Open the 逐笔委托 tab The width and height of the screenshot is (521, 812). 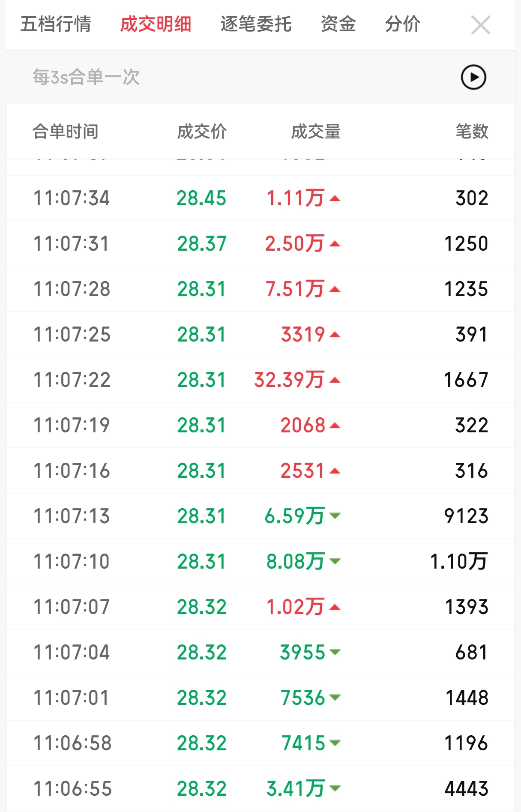[x=256, y=24]
